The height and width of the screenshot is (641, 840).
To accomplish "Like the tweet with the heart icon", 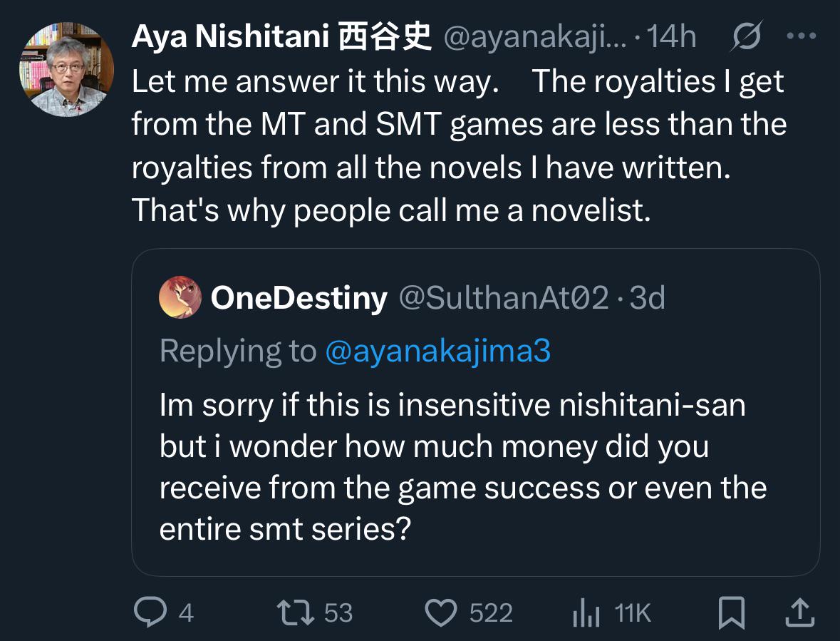I will point(440,612).
